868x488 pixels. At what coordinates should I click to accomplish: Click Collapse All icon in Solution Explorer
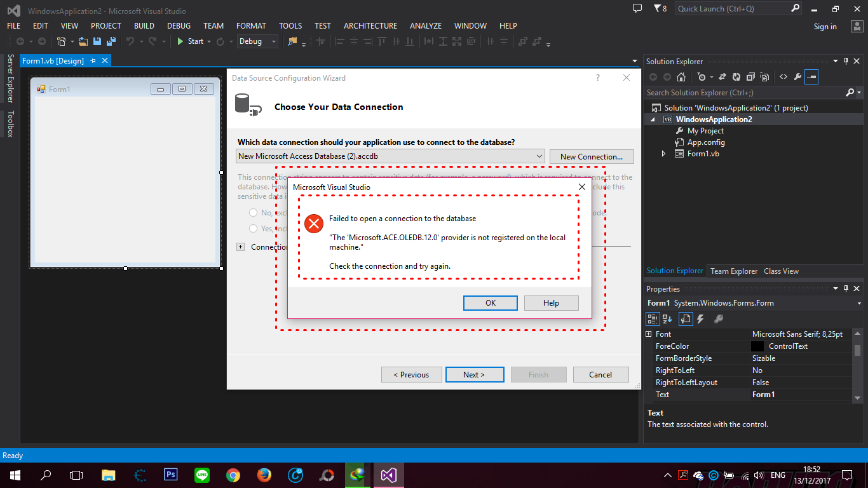750,77
